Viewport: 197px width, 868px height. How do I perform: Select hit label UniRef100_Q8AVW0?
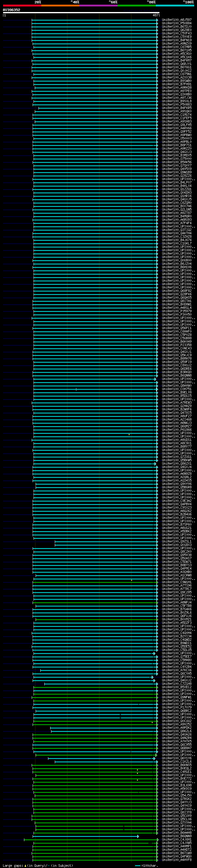(176, 386)
